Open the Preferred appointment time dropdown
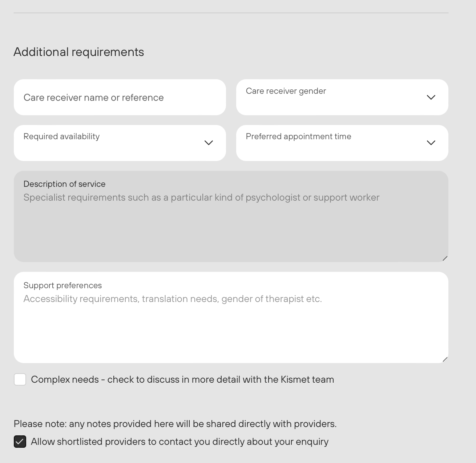 click(342, 143)
